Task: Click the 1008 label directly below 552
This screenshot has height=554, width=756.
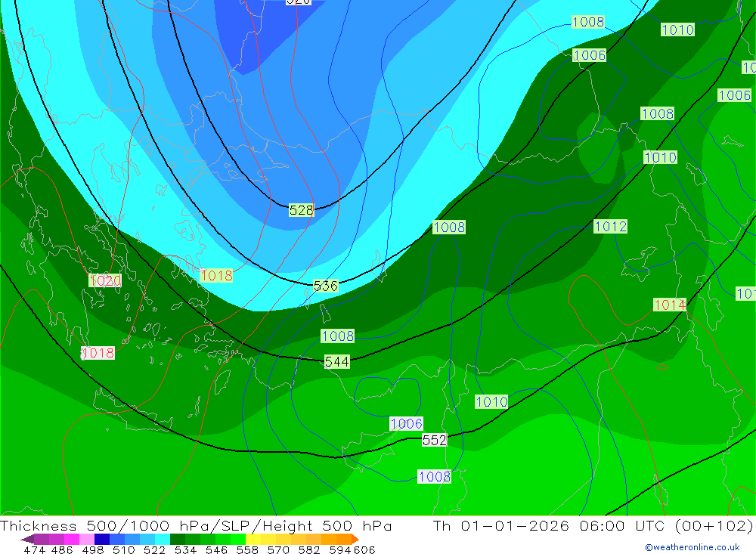Action: (x=435, y=477)
